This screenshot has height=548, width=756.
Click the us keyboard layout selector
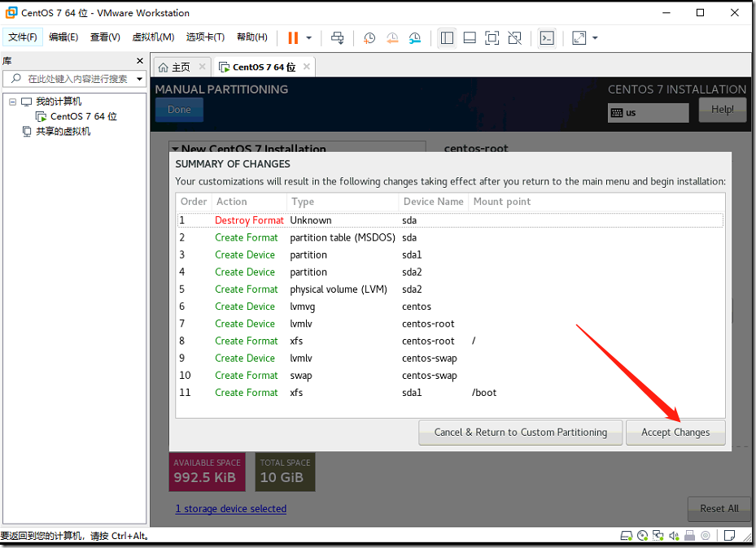coord(648,113)
